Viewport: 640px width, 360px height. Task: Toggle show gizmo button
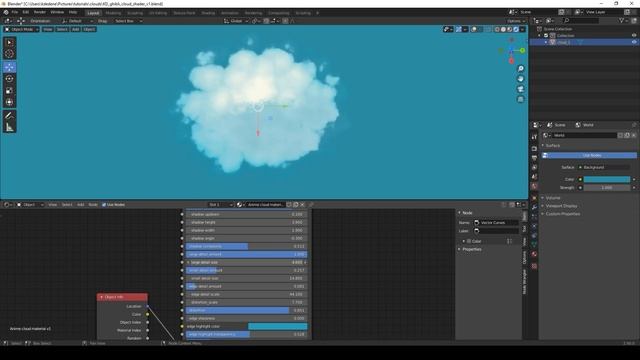(x=459, y=29)
